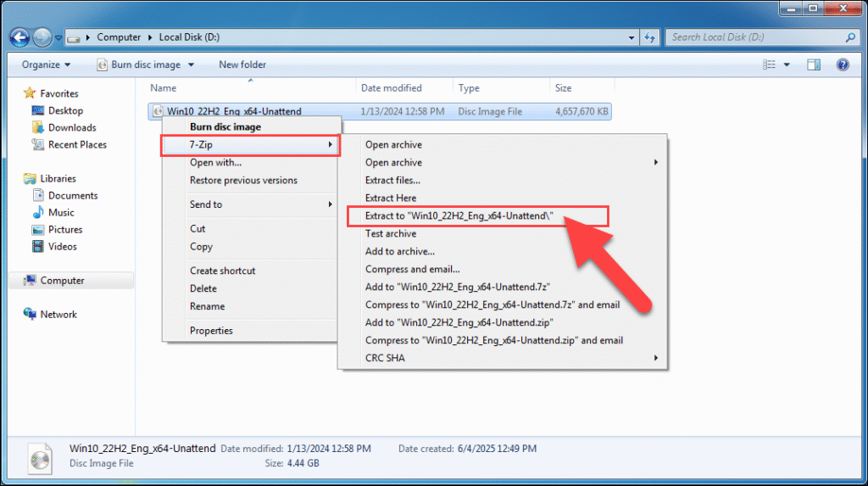The image size is (868, 486).
Task: Expand the CRC SHA submenu
Action: (503, 358)
